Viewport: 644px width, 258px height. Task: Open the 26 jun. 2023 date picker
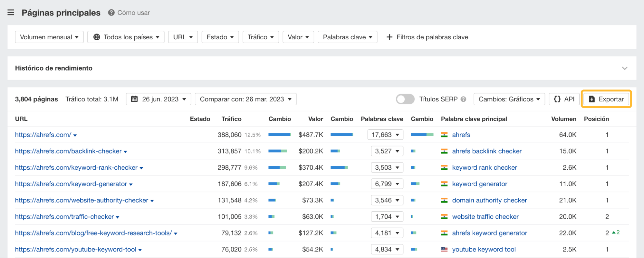[159, 99]
